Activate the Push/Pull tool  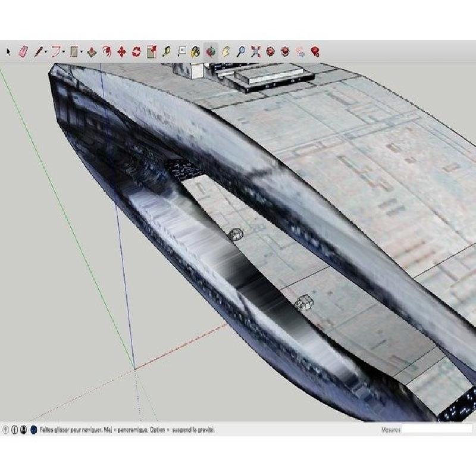tap(92, 52)
